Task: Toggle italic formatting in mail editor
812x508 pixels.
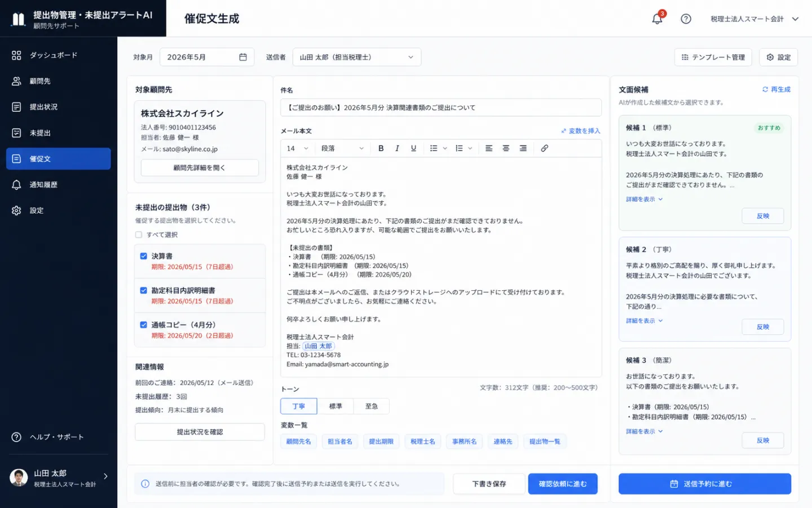Action: click(397, 148)
